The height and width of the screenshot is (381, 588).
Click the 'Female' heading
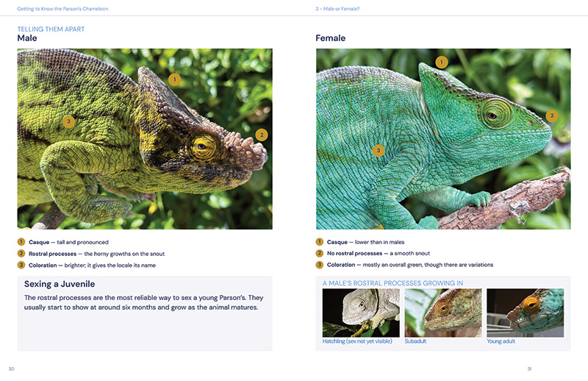330,38
